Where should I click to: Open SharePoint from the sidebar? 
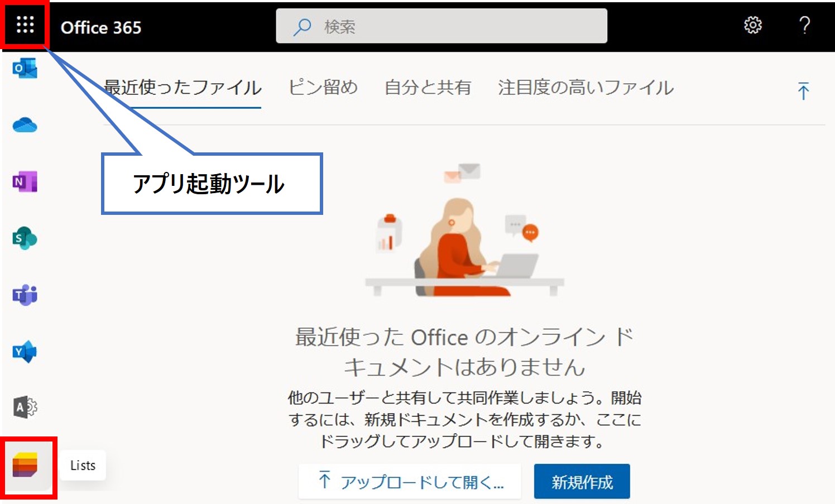click(x=25, y=239)
